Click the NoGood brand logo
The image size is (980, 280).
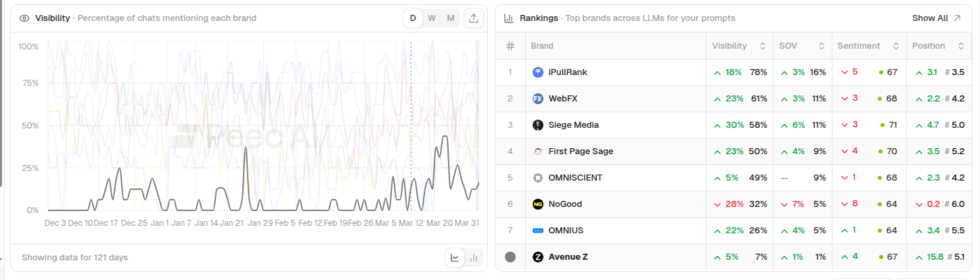tap(538, 204)
